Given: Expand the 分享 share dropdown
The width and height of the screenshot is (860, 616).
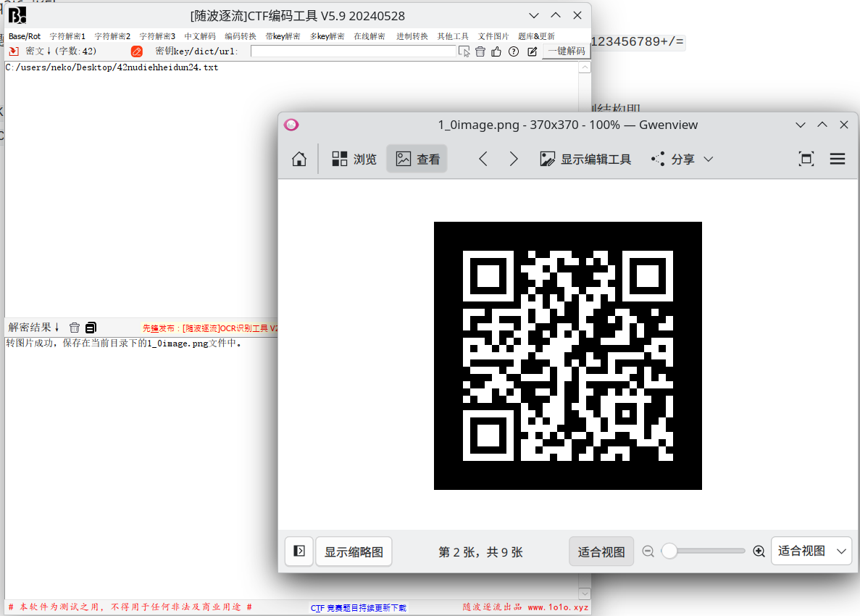Looking at the screenshot, I should click(682, 159).
